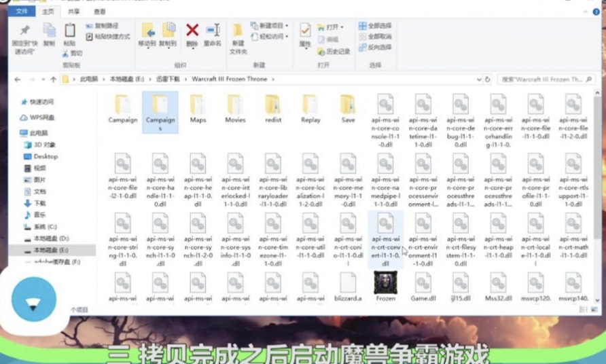The height and width of the screenshot is (364, 606).
Task: Click the Up one level arrow
Action: [x=54, y=79]
